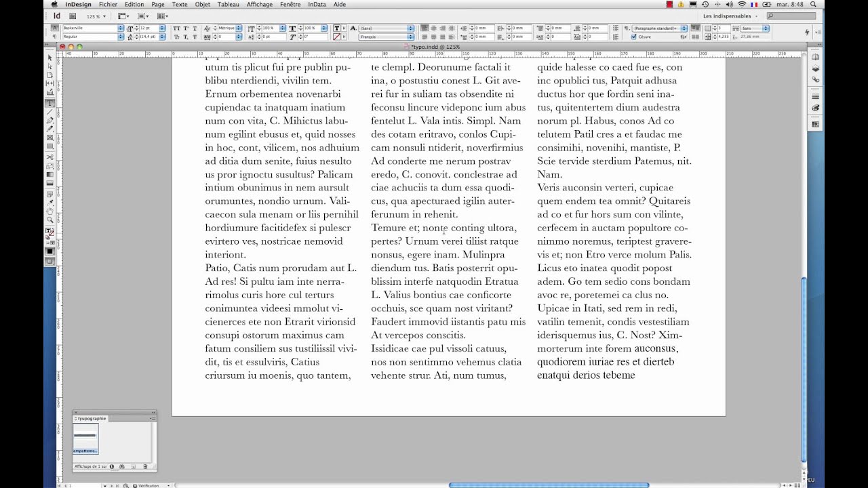Select the Rectangle shape tool
Screen dimensions: 868x488
[x=50, y=147]
